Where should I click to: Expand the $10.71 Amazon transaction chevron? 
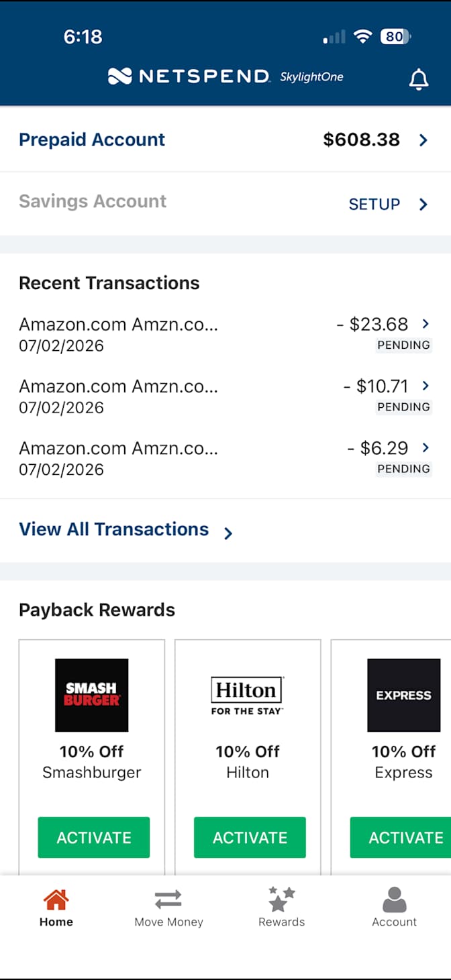425,386
